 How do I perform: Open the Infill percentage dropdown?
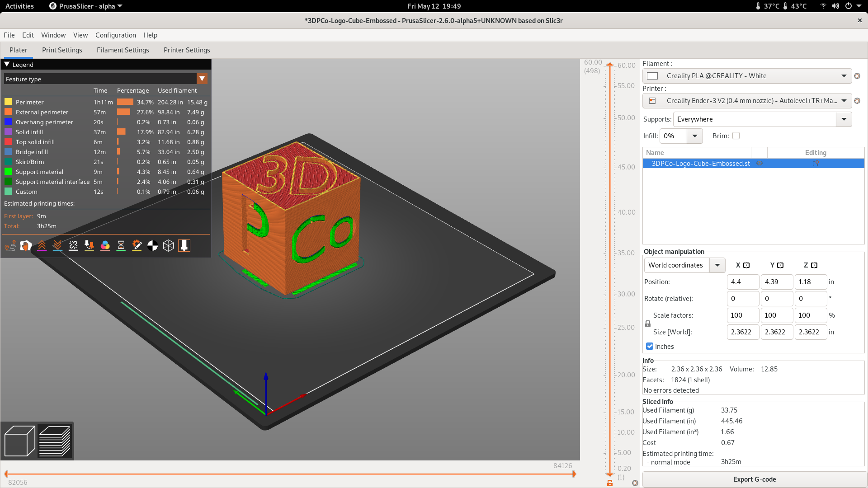(695, 136)
